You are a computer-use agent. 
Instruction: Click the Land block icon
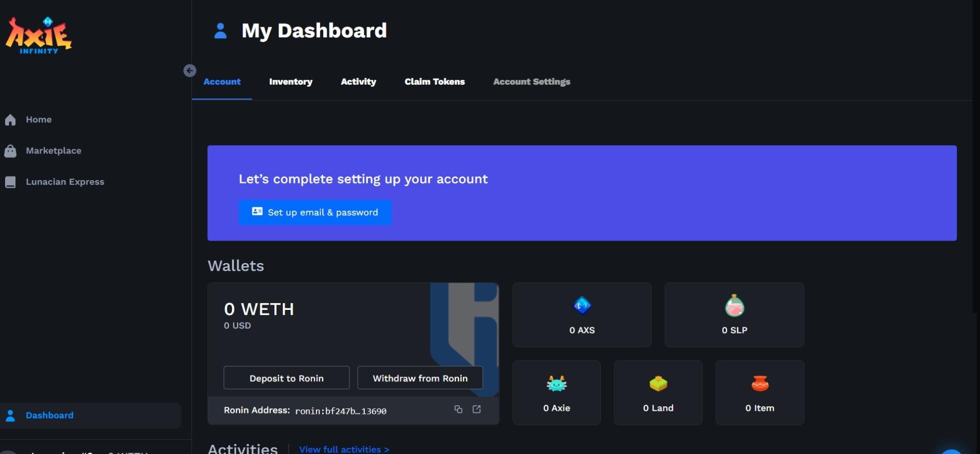point(658,384)
